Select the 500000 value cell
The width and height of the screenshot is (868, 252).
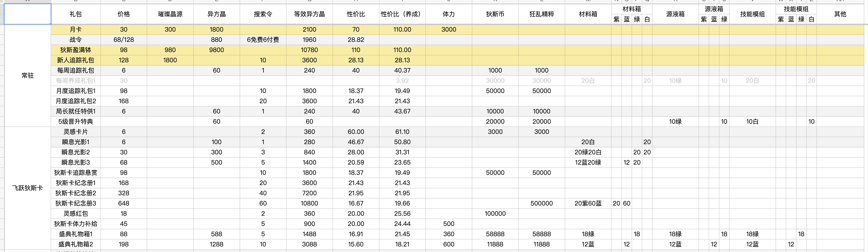tap(542, 203)
